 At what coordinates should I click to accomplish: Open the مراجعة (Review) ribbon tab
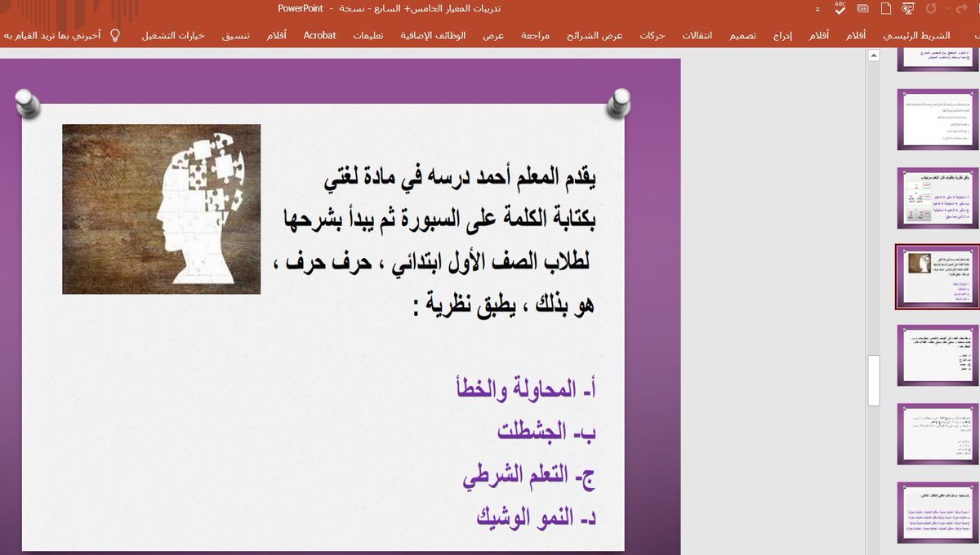[x=536, y=36]
